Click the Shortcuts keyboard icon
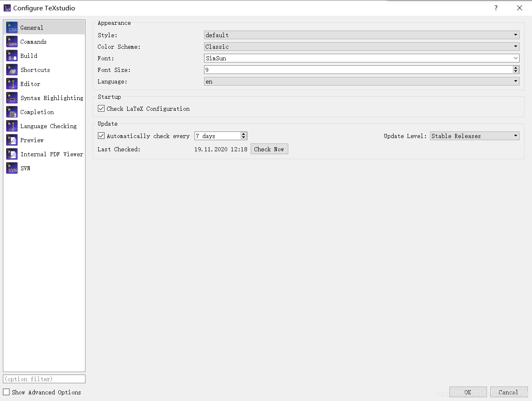The width and height of the screenshot is (532, 401). (12, 70)
